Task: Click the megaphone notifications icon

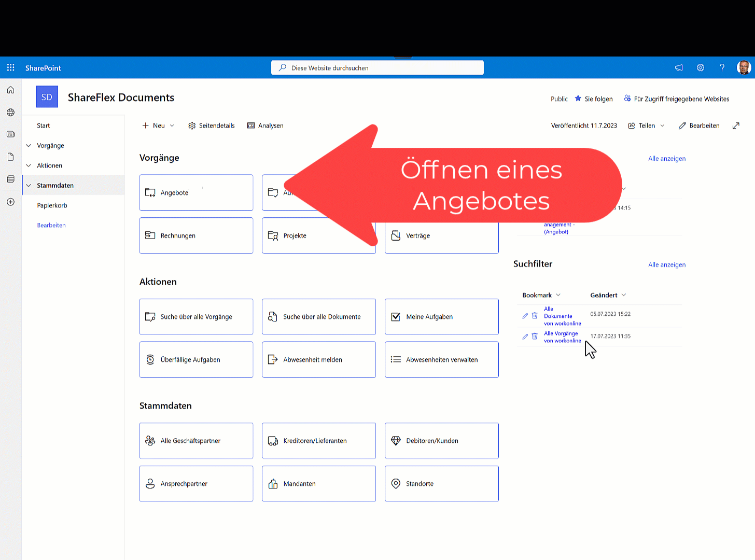Action: tap(679, 68)
